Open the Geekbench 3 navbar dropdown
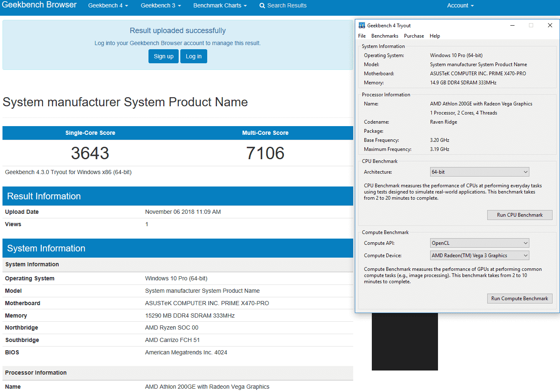 160,5
